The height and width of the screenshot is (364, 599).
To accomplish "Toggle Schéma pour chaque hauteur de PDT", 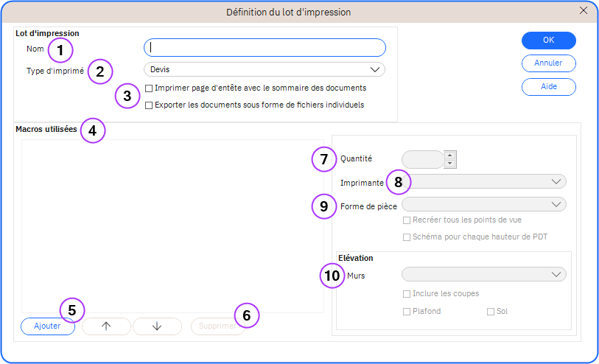I will [407, 237].
